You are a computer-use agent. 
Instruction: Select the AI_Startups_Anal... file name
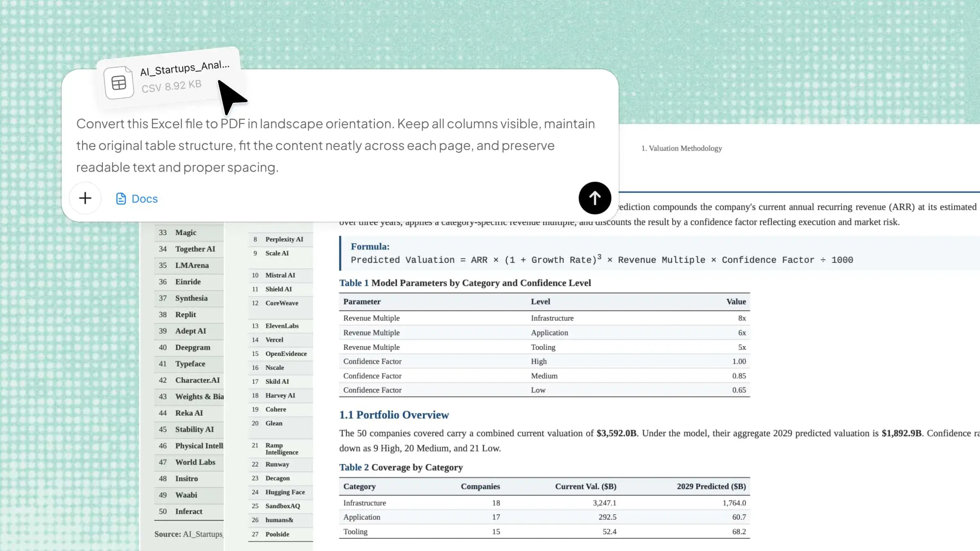pos(185,68)
